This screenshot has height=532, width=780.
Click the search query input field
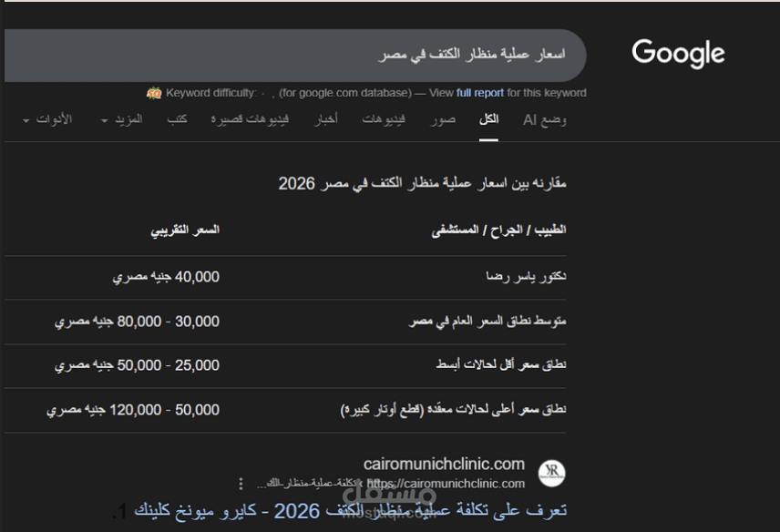click(295, 55)
